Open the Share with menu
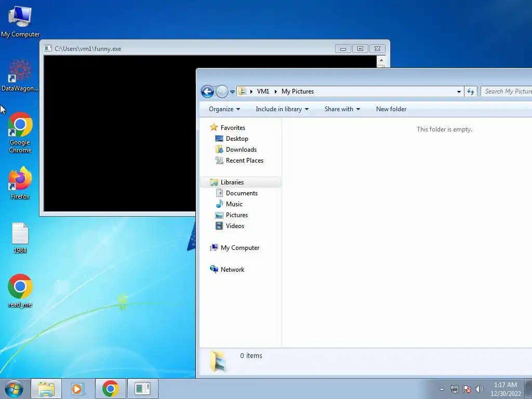Image resolution: width=532 pixels, height=399 pixels. pyautogui.click(x=342, y=109)
